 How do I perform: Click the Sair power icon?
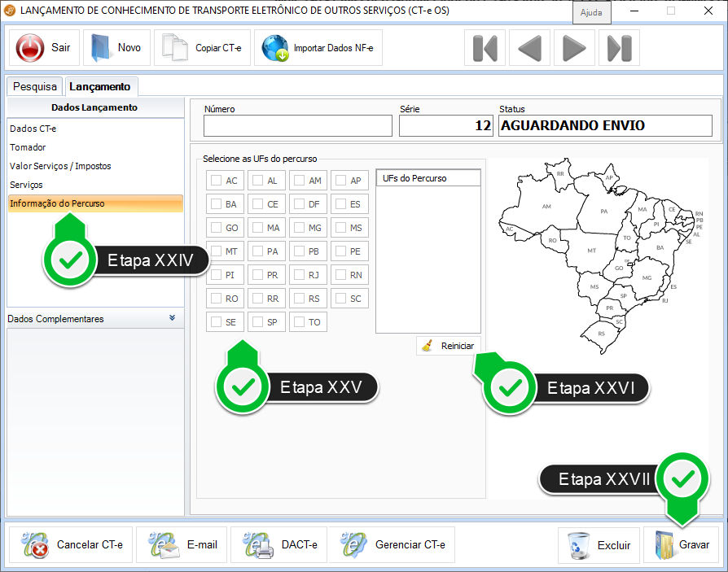(x=31, y=48)
